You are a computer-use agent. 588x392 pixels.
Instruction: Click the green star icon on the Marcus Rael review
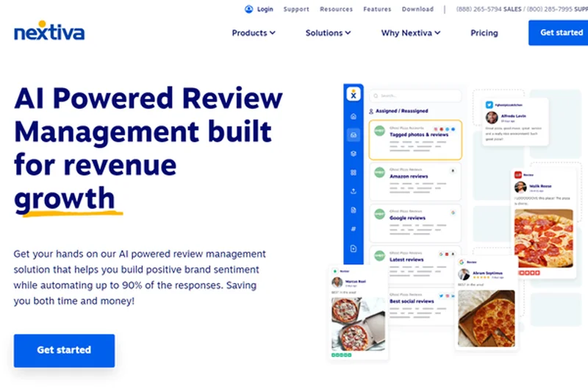335,271
